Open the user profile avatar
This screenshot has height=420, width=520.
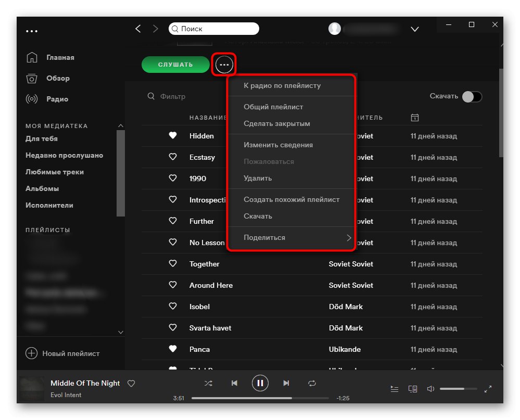pyautogui.click(x=335, y=29)
